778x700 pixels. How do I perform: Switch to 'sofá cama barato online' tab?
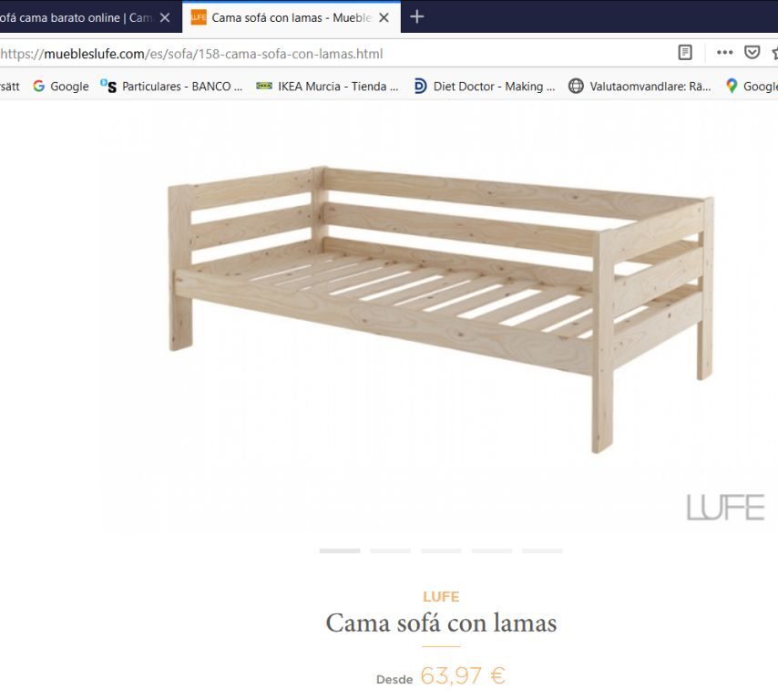point(77,18)
